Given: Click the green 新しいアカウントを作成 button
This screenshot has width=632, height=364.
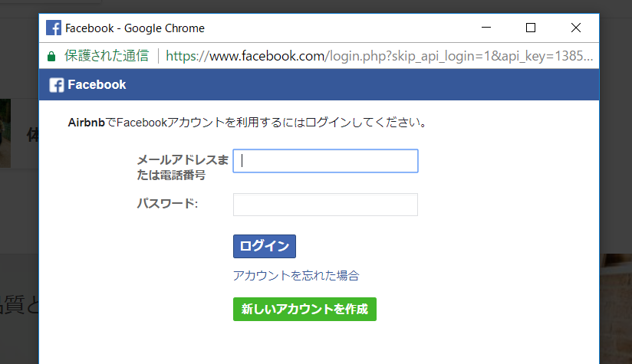Looking at the screenshot, I should click(304, 310).
